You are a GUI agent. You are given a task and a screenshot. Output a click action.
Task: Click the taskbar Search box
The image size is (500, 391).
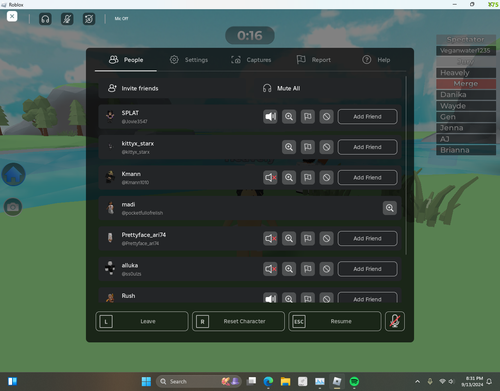pos(199,381)
